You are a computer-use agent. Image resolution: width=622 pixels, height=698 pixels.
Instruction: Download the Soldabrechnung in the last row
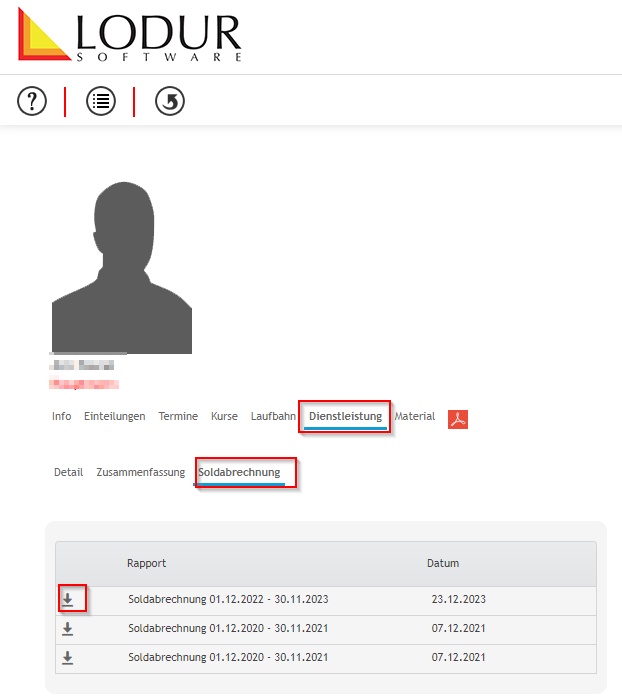tap(68, 657)
